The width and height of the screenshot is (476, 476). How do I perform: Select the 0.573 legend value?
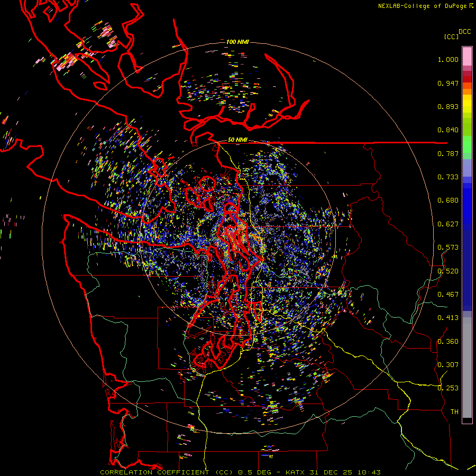pyautogui.click(x=448, y=248)
